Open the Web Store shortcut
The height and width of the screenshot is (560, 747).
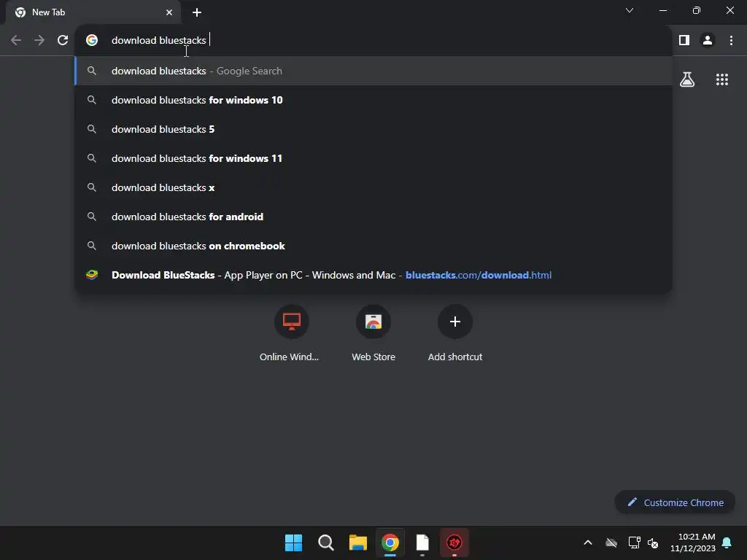[373, 333]
